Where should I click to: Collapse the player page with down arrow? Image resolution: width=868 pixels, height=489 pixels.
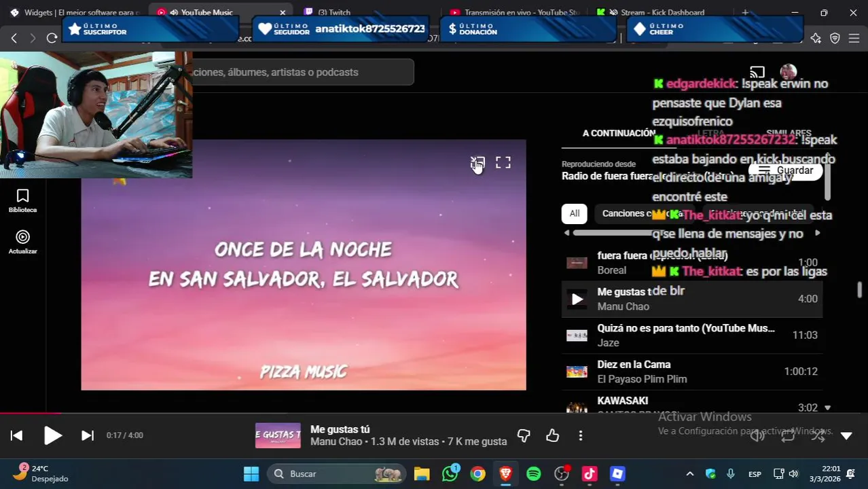tap(846, 436)
